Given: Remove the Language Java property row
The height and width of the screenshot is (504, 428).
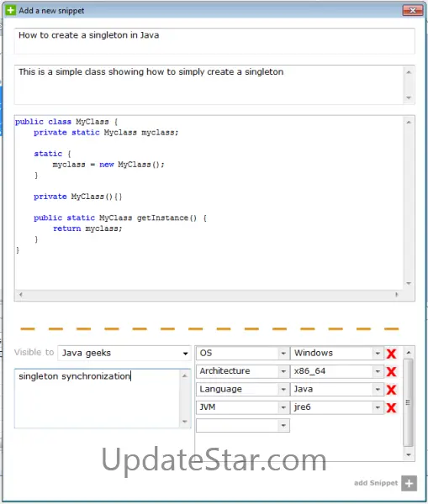Looking at the screenshot, I should 391,390.
